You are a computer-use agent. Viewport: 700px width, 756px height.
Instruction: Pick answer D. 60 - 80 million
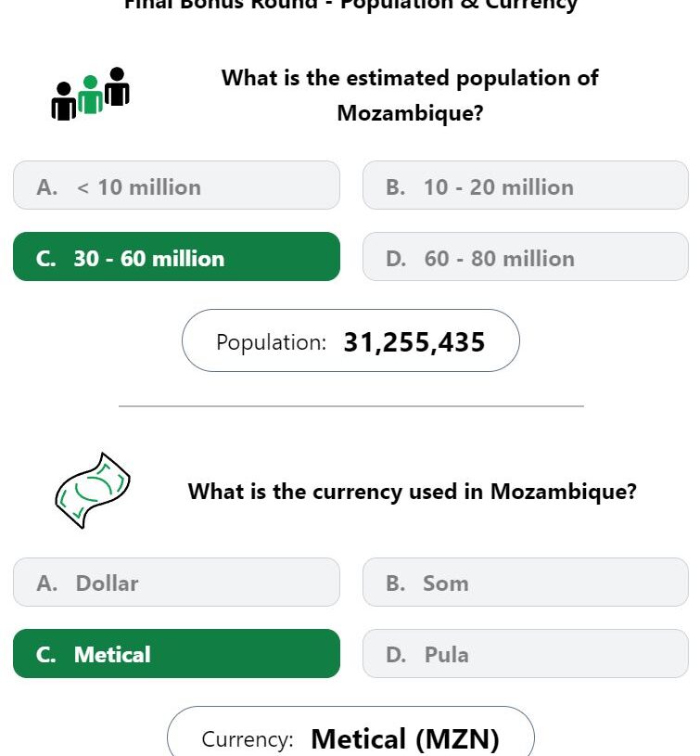pyautogui.click(x=525, y=257)
